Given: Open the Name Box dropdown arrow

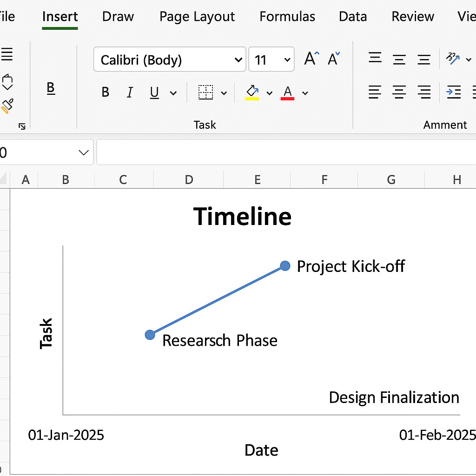Looking at the screenshot, I should 84,152.
